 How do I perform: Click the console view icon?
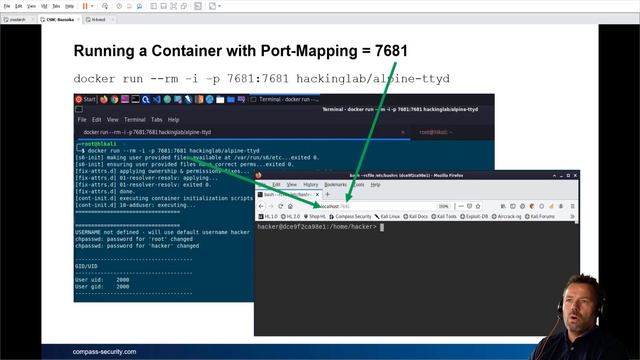click(198, 6)
